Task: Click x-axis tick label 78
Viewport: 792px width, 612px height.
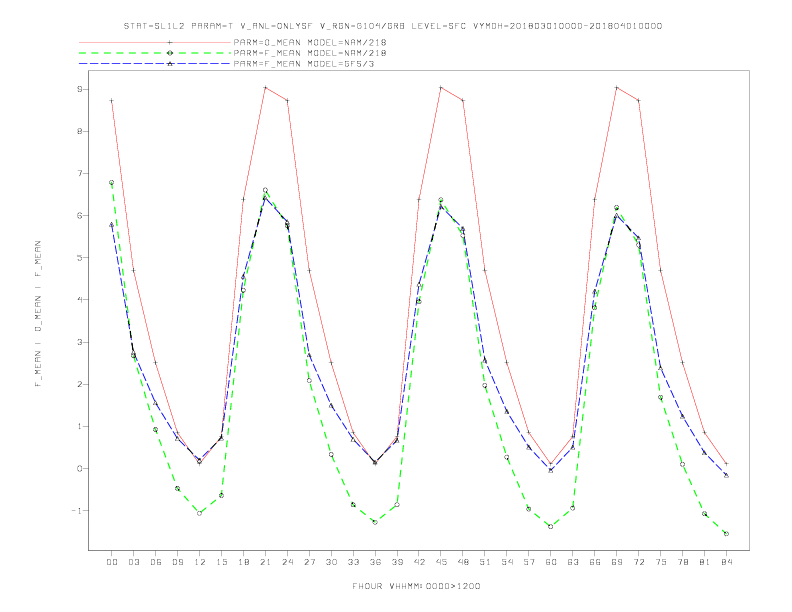Action: click(x=683, y=562)
